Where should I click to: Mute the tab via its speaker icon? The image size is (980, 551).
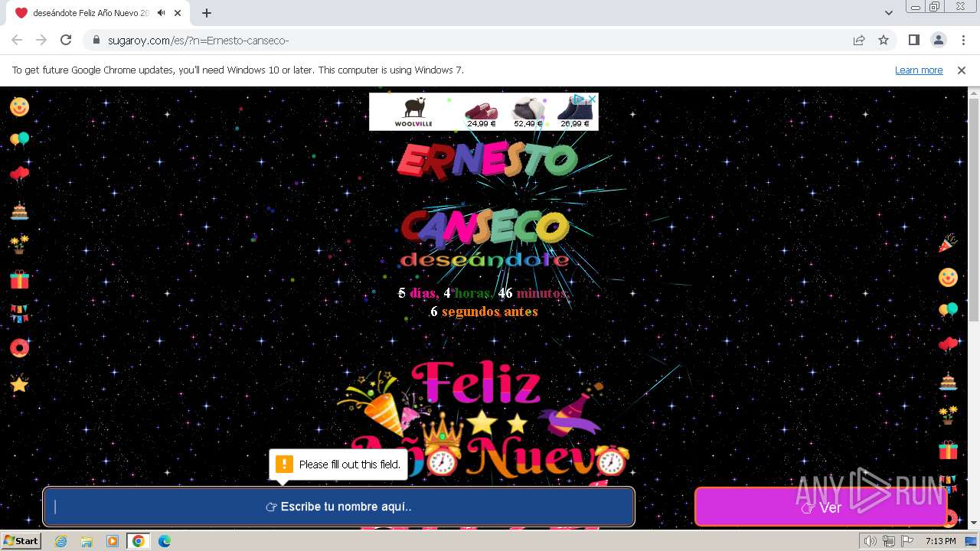pyautogui.click(x=162, y=13)
